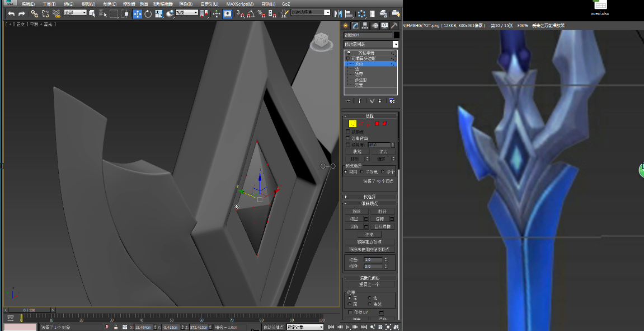Open the Create command panel tab

tap(345, 26)
